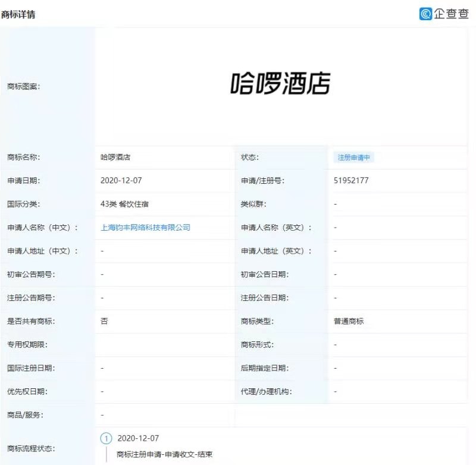Click the 商标流程状态 label
Viewport: 476px width, 465px height.
pos(31,448)
